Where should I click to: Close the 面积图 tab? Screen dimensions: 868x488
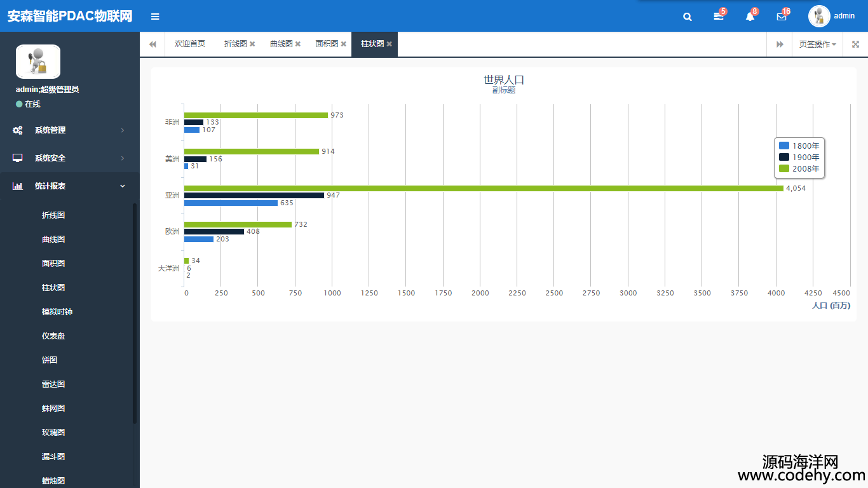(344, 44)
